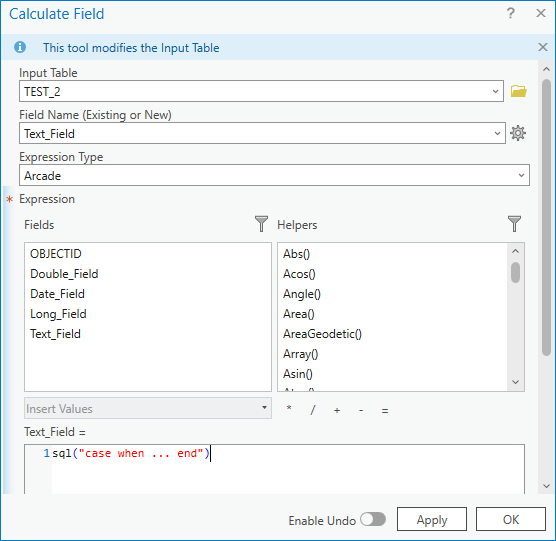Click inside the expression code editor
The width and height of the screenshot is (556, 541).
point(288,470)
